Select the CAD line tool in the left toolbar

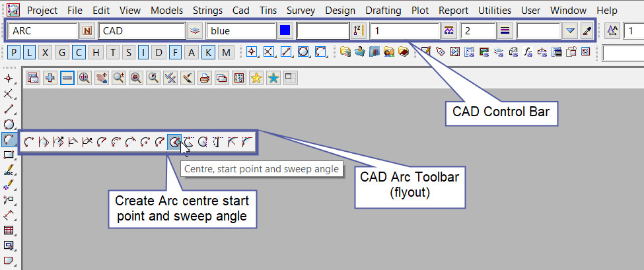[9, 110]
